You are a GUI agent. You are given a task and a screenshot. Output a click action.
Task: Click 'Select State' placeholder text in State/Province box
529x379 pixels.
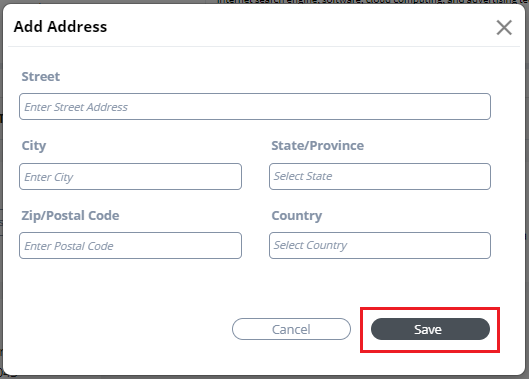(x=303, y=176)
